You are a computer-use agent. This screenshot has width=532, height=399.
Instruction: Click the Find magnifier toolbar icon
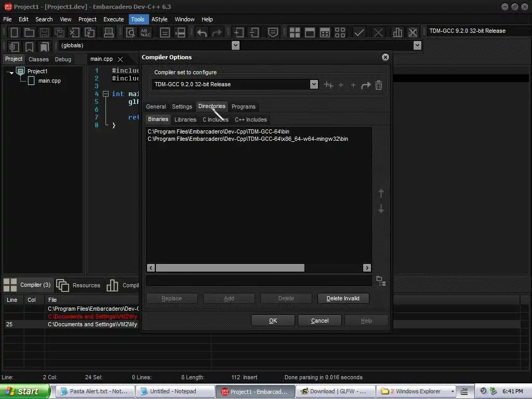[x=130, y=33]
